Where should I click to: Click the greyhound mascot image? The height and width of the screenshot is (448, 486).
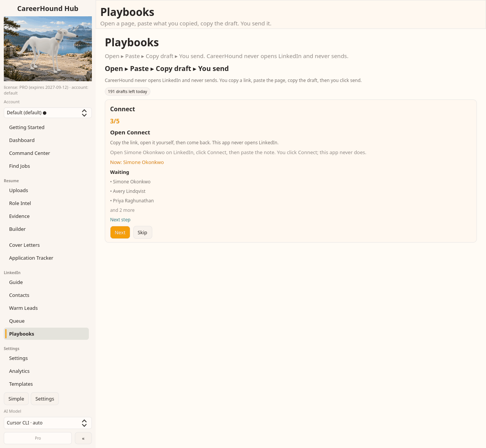tap(48, 49)
